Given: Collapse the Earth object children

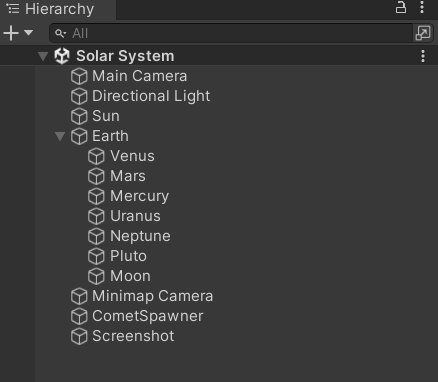Looking at the screenshot, I should click(60, 136).
